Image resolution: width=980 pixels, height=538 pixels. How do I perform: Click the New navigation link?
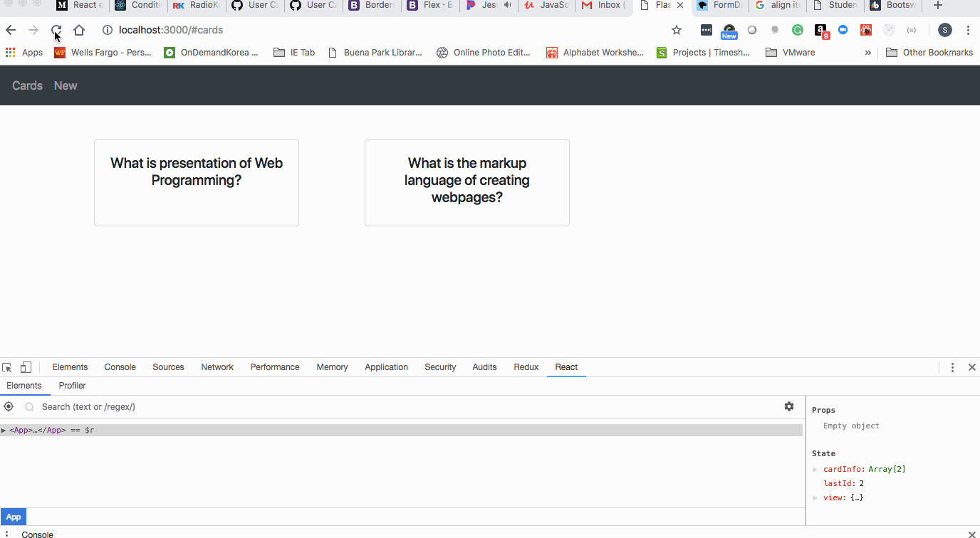click(x=66, y=85)
